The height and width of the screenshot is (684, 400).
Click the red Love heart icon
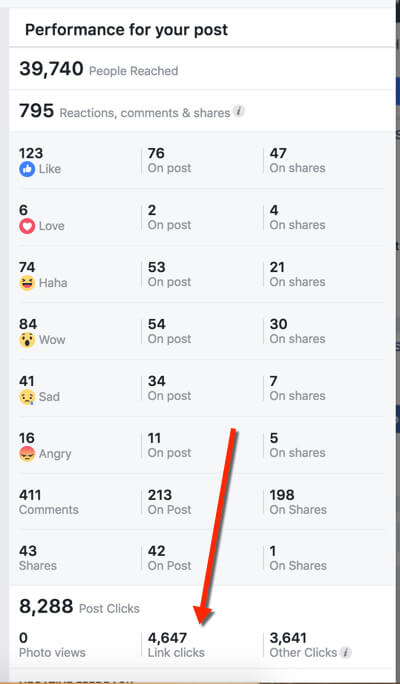[27, 226]
